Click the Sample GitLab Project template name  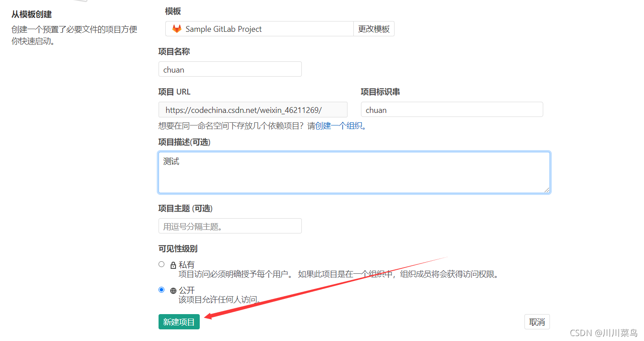223,29
